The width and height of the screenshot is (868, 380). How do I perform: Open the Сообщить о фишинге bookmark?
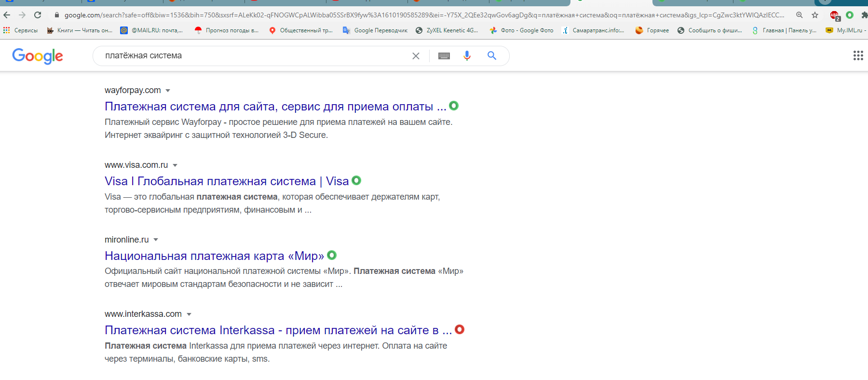(710, 30)
